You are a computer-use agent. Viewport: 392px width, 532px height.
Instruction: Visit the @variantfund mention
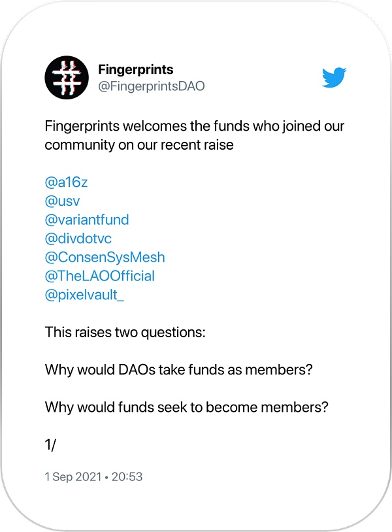(x=87, y=220)
